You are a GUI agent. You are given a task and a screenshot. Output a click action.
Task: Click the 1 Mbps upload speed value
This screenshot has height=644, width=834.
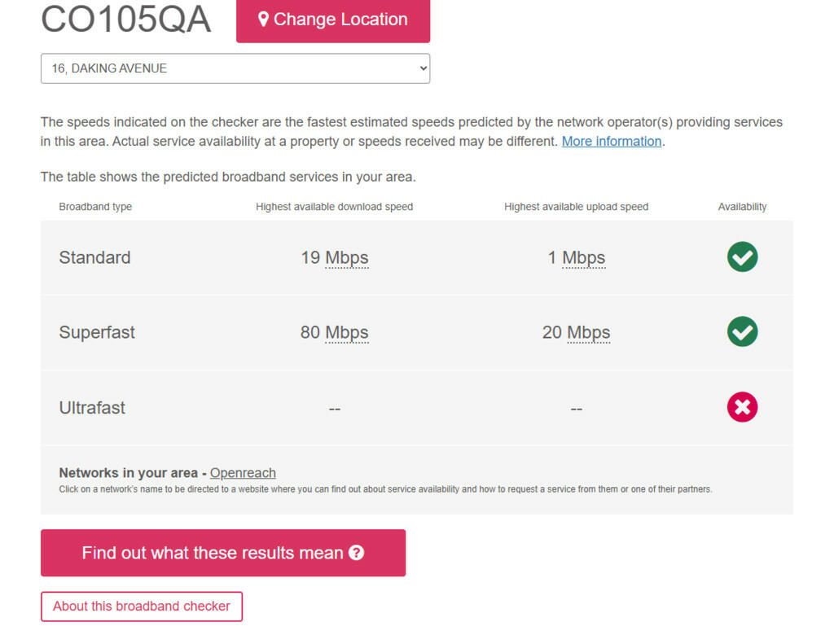coord(577,257)
